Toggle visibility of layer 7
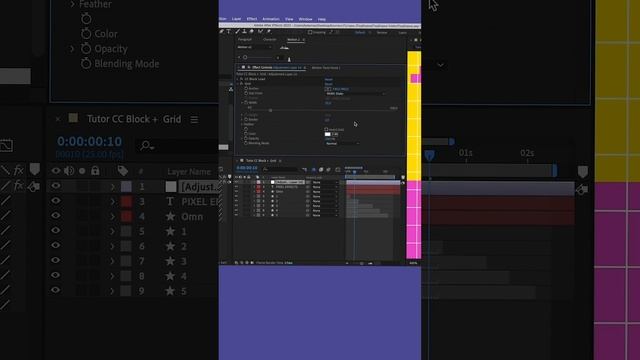 click(x=56, y=260)
